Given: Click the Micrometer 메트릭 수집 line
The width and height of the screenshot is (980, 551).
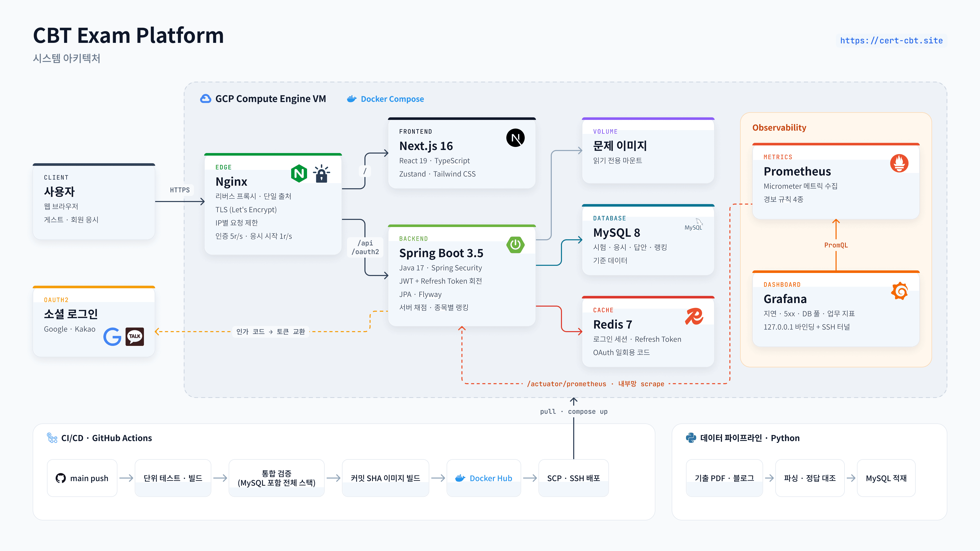Looking at the screenshot, I should (800, 186).
